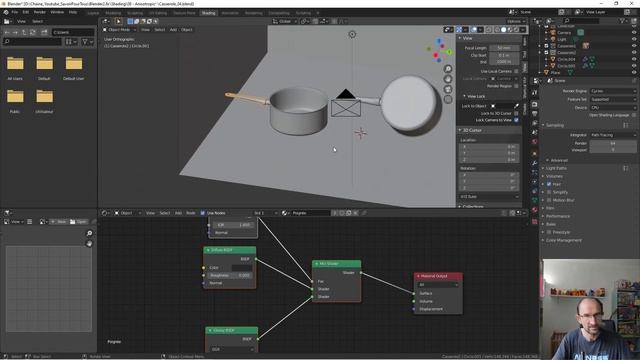
Task: Click the file browser path field
Action: [73, 32]
